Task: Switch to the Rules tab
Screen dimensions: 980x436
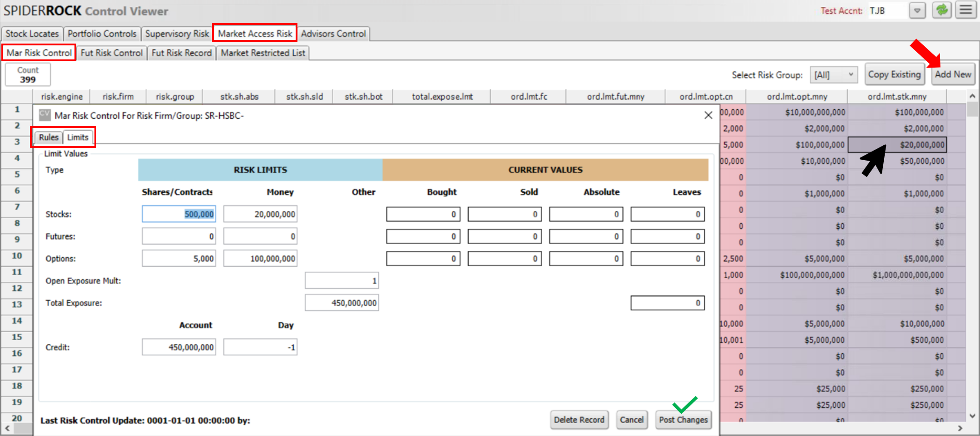Action: coord(48,137)
